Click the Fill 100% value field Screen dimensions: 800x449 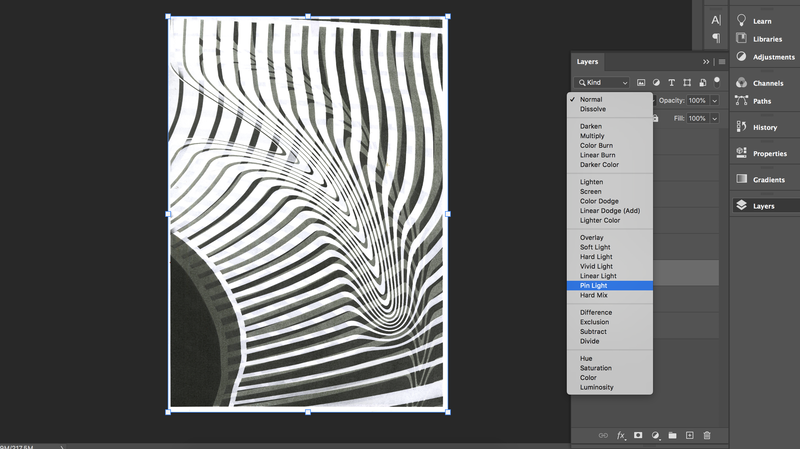pyautogui.click(x=697, y=118)
